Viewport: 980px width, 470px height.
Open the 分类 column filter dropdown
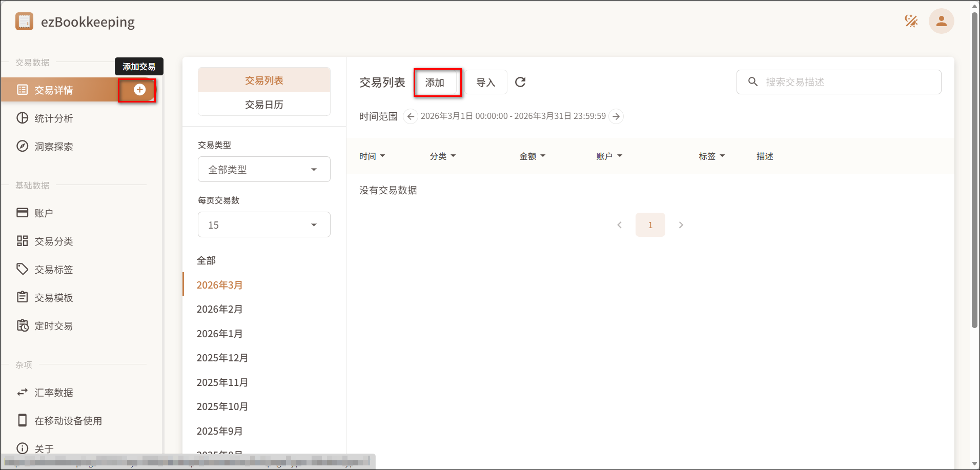pyautogui.click(x=442, y=156)
